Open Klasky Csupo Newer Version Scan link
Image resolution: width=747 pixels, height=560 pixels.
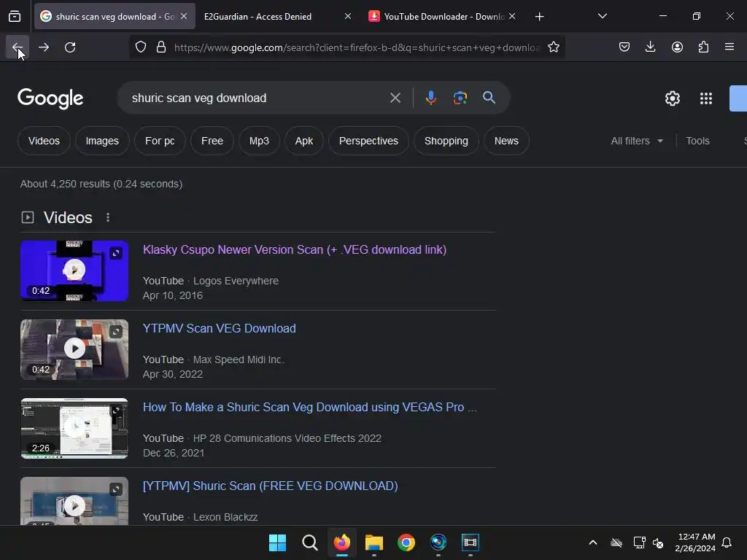tap(295, 250)
